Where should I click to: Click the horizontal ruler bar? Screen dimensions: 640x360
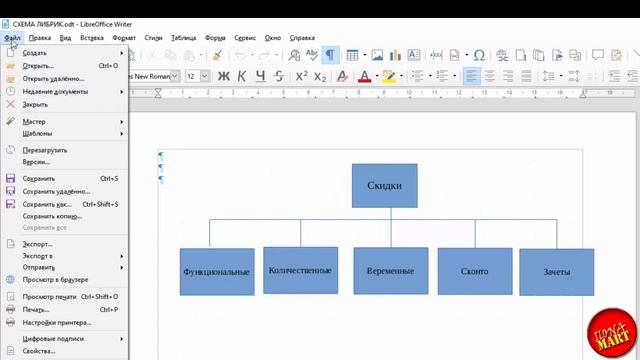tap(382, 93)
